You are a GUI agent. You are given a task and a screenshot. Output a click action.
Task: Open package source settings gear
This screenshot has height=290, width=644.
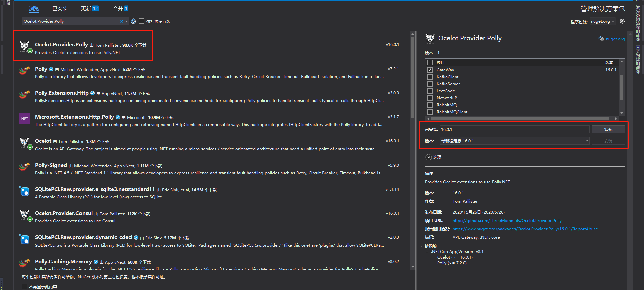(x=622, y=21)
